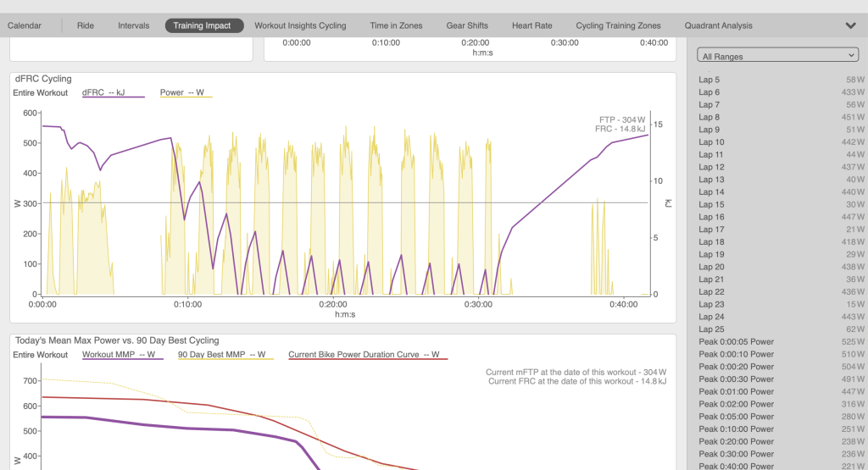The width and height of the screenshot is (868, 470).
Task: Click the FTP - 304 W annotation
Action: click(x=622, y=120)
